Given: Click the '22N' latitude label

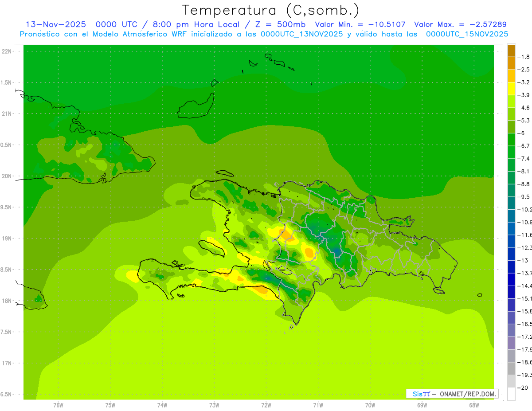Looking at the screenshot, I should click(7, 51).
